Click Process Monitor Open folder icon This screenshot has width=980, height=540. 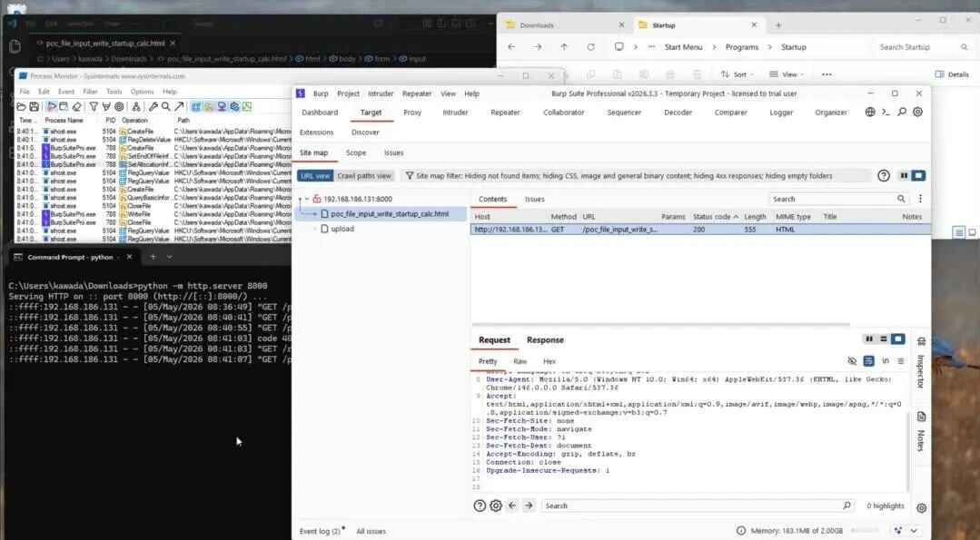[x=21, y=107]
